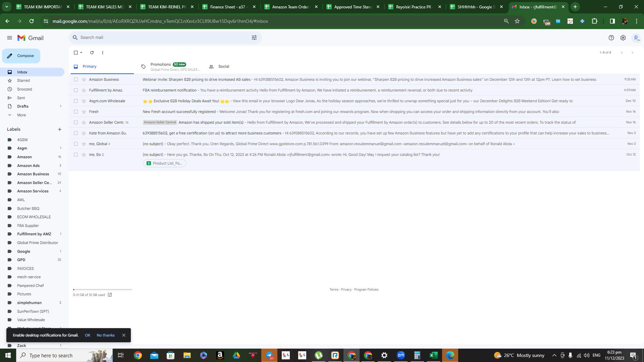Viewport: 644px width, 362px height.
Task: Star the Amazon Business webinar email
Action: tap(84, 80)
